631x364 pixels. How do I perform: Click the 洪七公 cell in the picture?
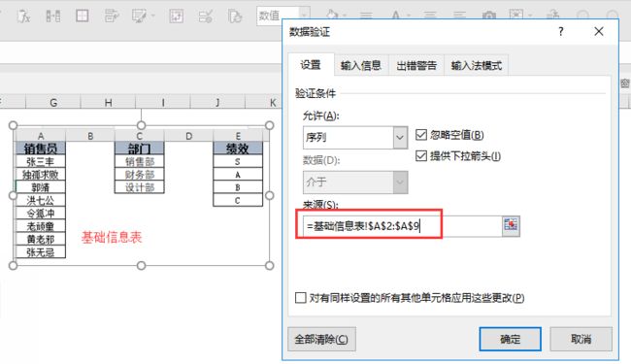pyautogui.click(x=40, y=200)
